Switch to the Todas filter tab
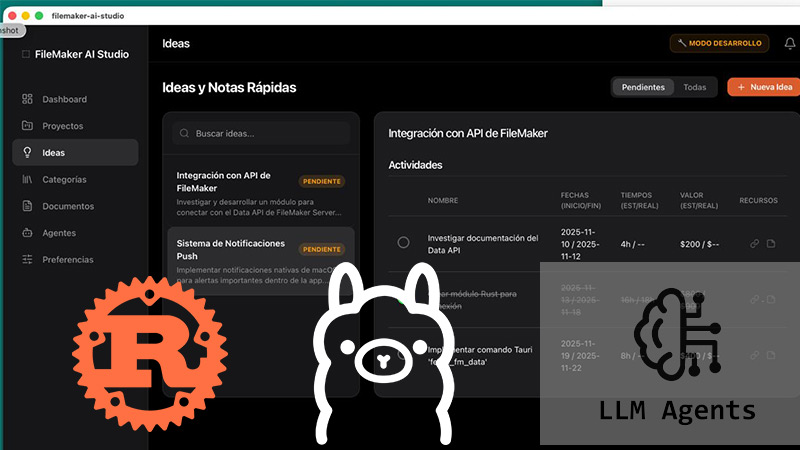The width and height of the screenshot is (800, 450). pyautogui.click(x=694, y=87)
